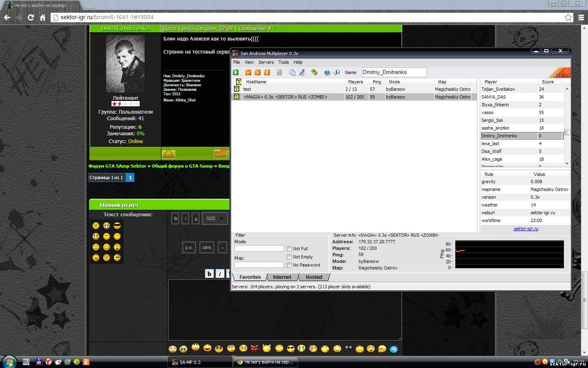
Task: Open the Servers menu in SA-MP
Action: [x=266, y=62]
